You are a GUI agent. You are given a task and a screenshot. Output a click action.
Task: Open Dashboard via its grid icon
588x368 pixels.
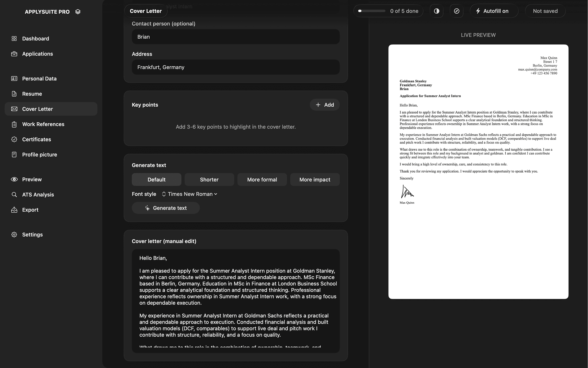14,39
